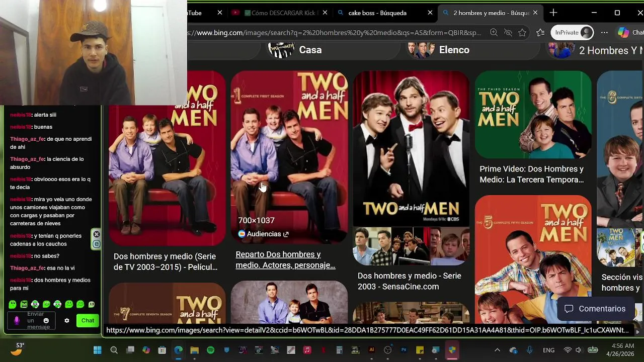Open Dos hombres y medio Serie de TV result
The height and width of the screenshot is (362, 644).
166,262
